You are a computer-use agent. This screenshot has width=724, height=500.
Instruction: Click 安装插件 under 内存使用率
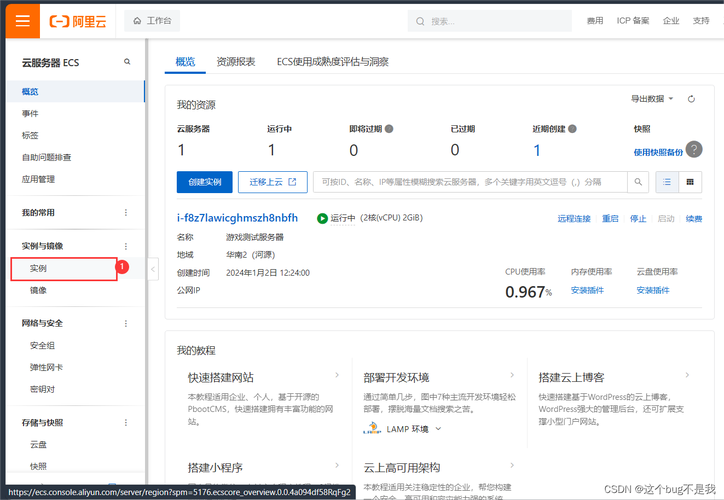(587, 290)
